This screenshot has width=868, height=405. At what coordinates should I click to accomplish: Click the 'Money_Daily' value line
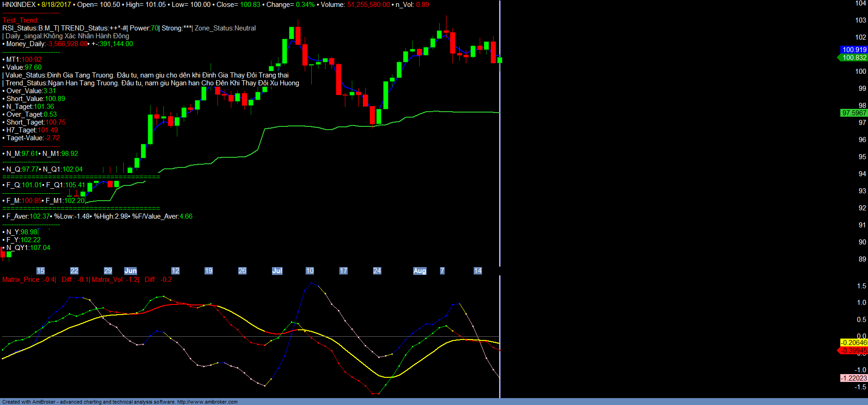point(69,44)
